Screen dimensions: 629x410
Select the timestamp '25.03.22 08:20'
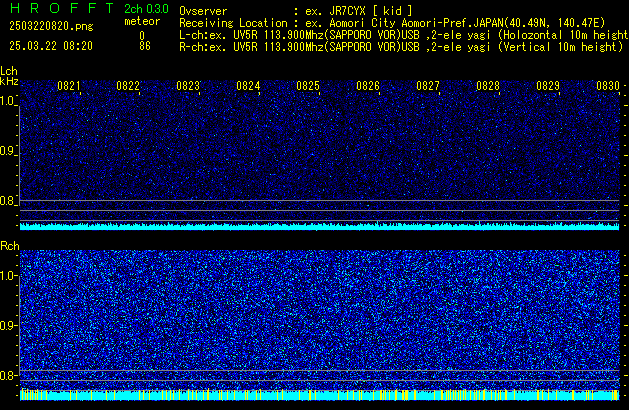point(51,46)
